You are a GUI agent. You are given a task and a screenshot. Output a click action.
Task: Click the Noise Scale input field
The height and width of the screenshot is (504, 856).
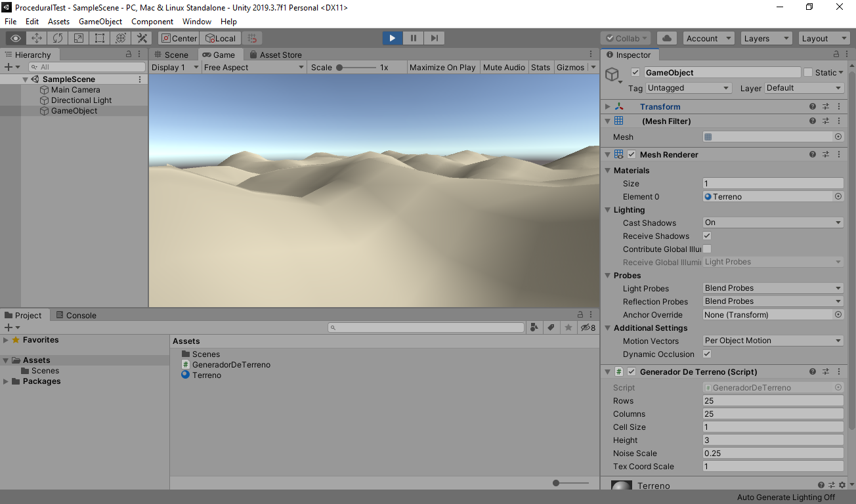point(773,453)
